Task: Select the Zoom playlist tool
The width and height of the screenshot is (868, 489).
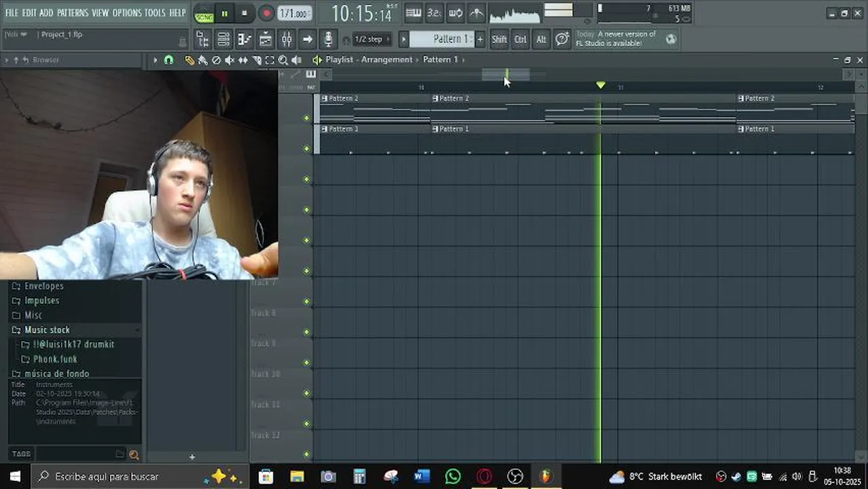Action: tap(283, 60)
